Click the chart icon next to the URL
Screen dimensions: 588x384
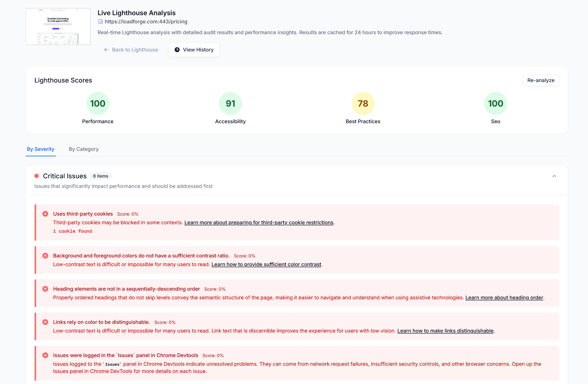click(x=100, y=22)
